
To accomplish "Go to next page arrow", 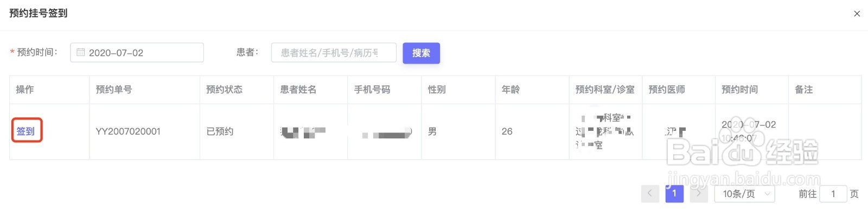I will (699, 193).
